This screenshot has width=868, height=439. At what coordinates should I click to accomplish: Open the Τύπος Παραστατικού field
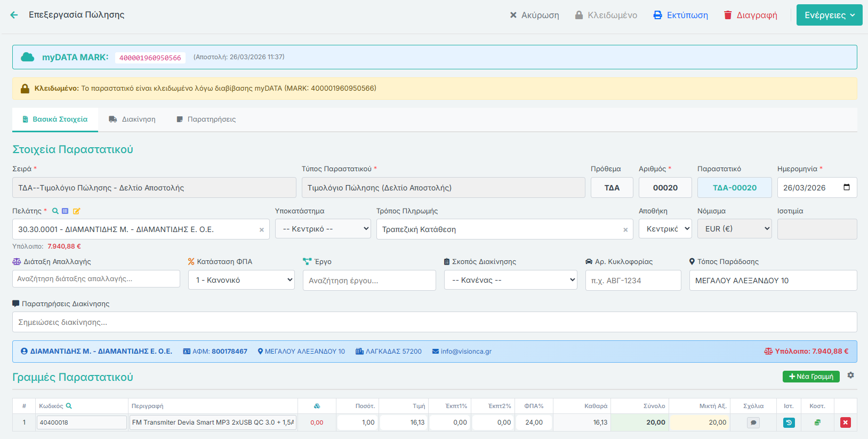[x=444, y=188]
